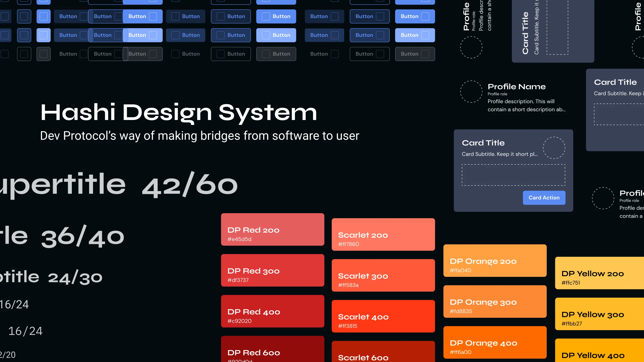Viewport: 644px width, 362px height.
Task: Click the Profile Name title text
Action: click(x=517, y=87)
